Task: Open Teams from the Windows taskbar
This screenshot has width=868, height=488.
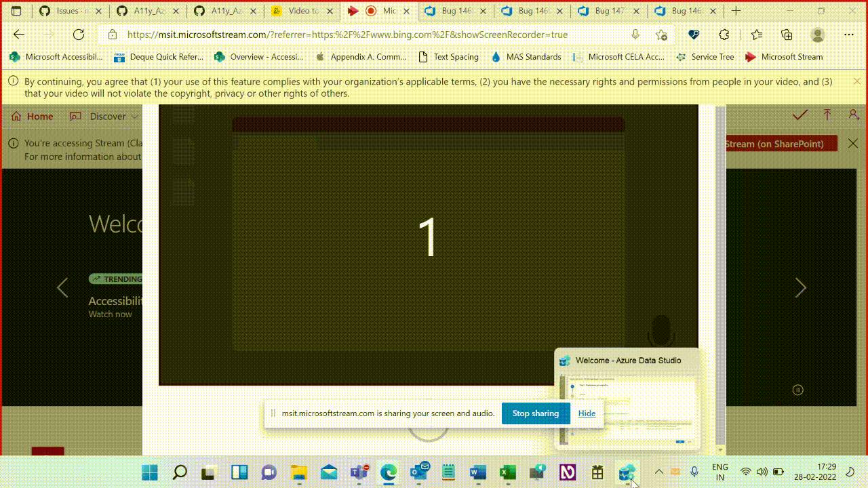Action: point(359,472)
